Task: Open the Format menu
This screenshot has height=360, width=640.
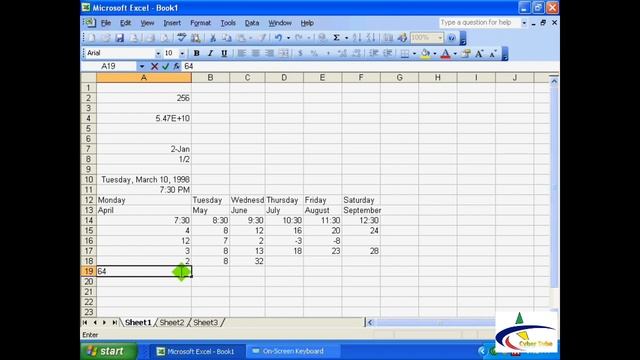Action: (x=200, y=23)
